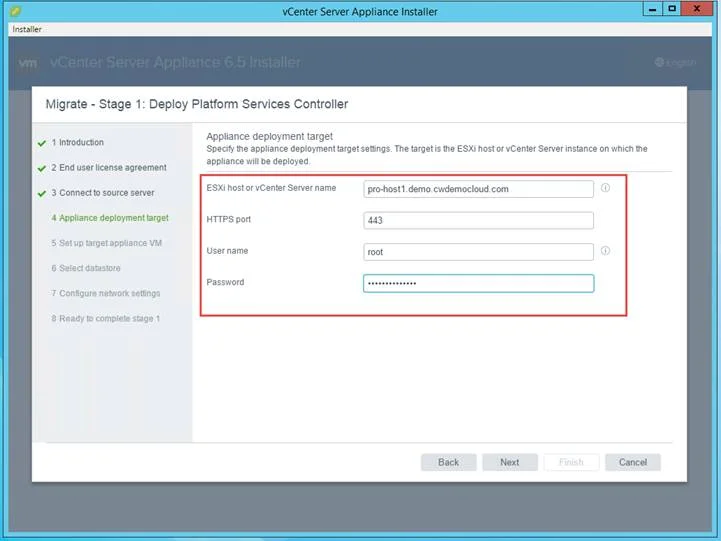Click the disabled Finish button
The width and height of the screenshot is (721, 541).
[x=571, y=462]
